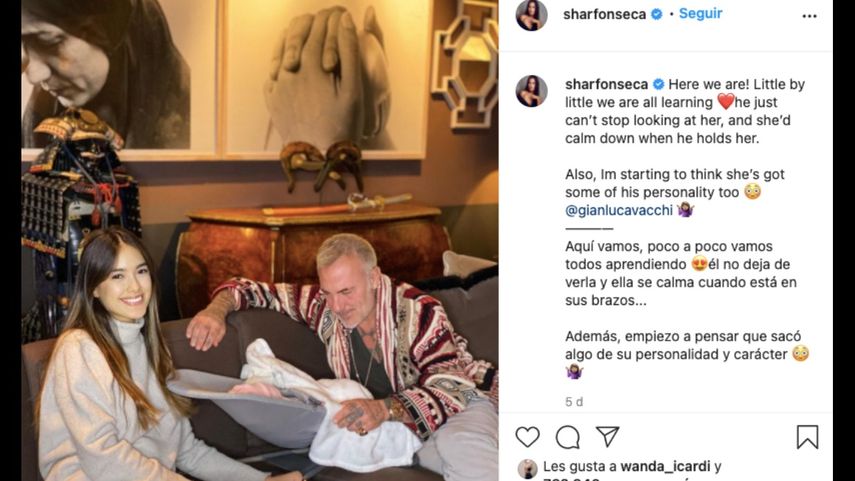This screenshot has width=855, height=481.
Task: Open the @gianlucavacchi mention link
Action: [x=619, y=211]
